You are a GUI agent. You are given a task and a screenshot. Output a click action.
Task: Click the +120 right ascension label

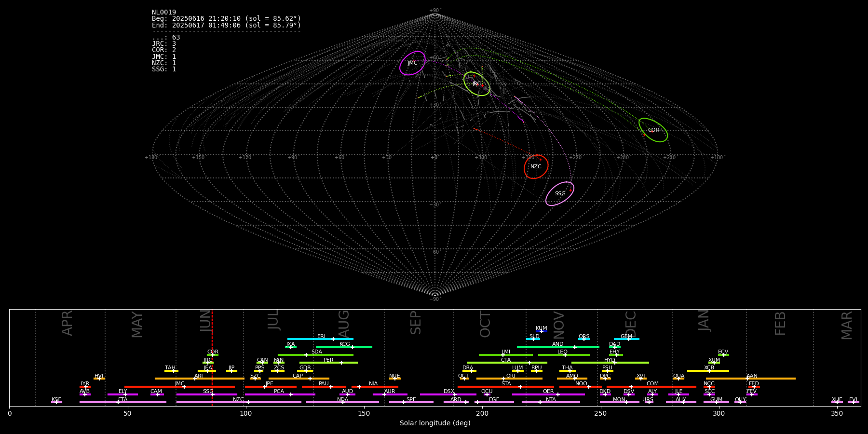[x=245, y=158]
